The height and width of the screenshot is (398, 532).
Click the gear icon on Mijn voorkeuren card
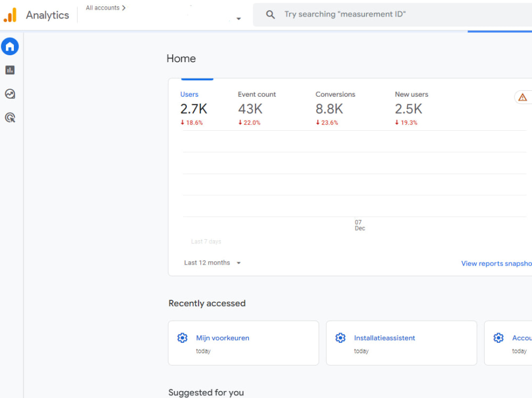(x=182, y=337)
